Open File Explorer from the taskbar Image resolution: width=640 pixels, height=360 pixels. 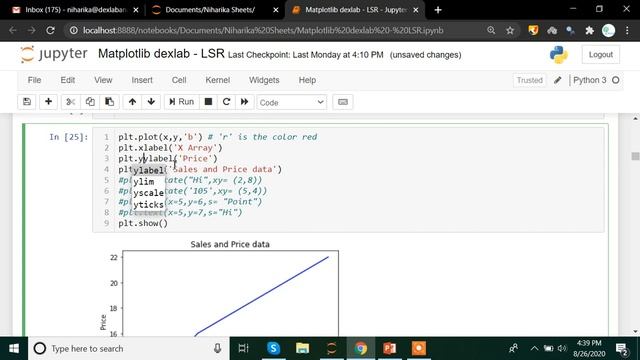tap(302, 348)
